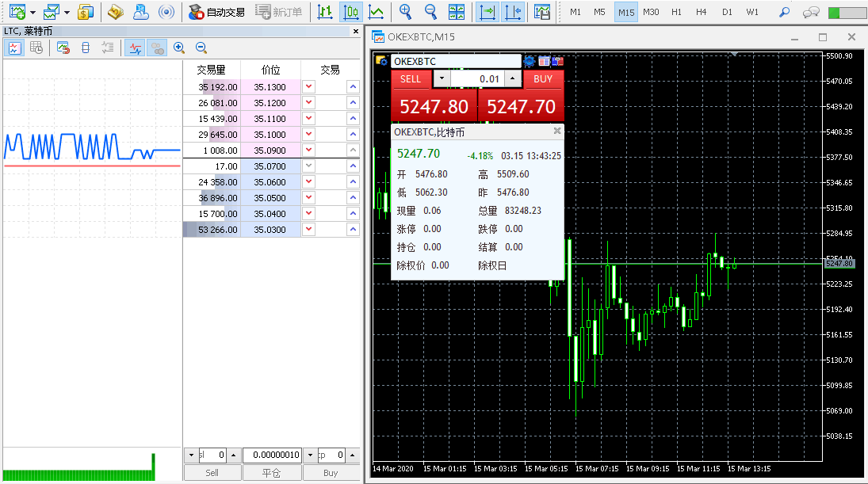
Task: Switch to the M30 timeframe
Action: 651,12
